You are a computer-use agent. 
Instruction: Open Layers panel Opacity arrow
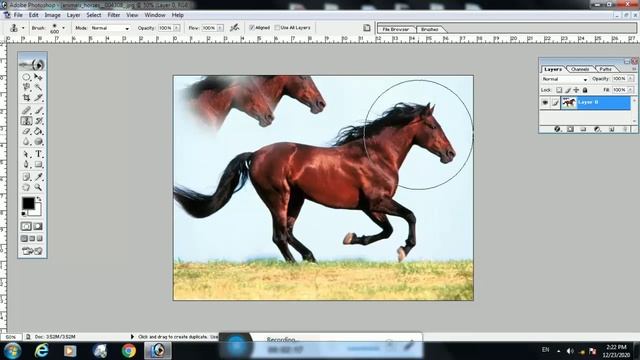tap(631, 78)
